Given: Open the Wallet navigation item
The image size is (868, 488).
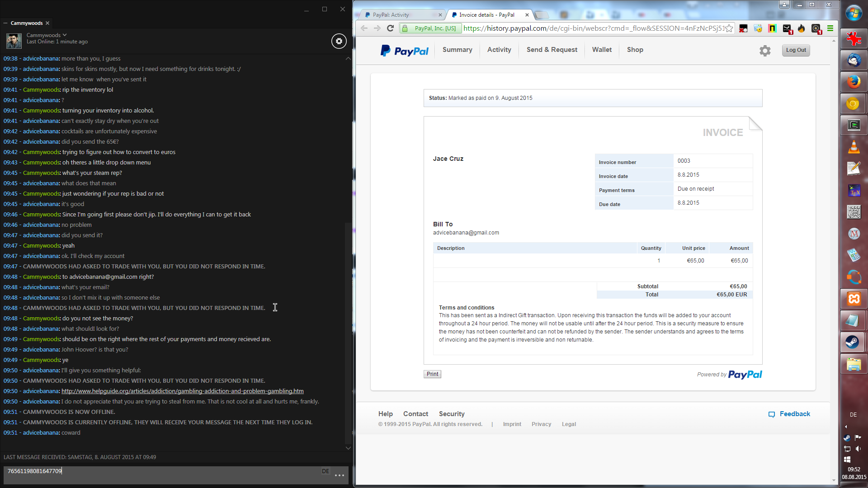Looking at the screenshot, I should click(602, 50).
